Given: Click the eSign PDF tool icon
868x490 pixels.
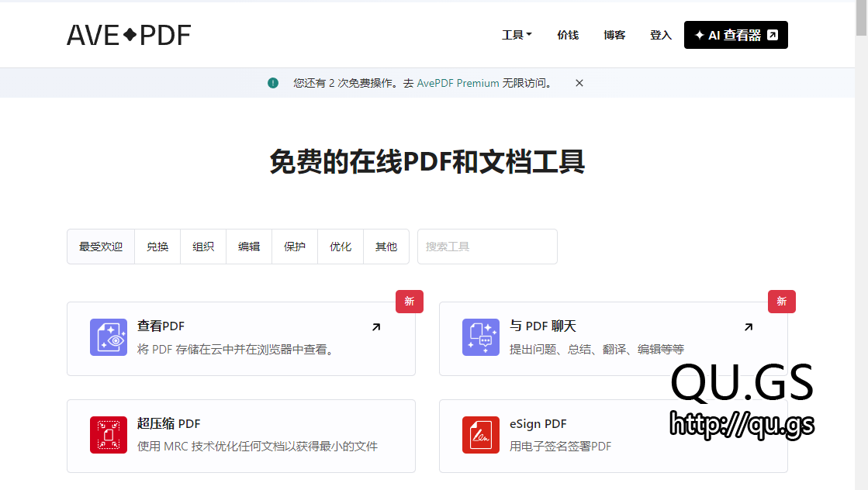Looking at the screenshot, I should [x=480, y=435].
